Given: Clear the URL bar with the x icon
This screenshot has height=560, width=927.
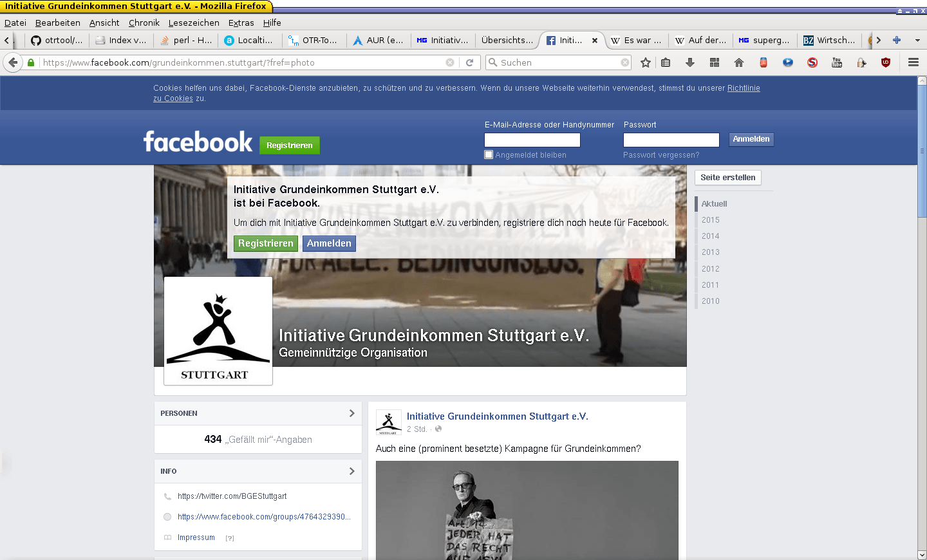Looking at the screenshot, I should (450, 62).
